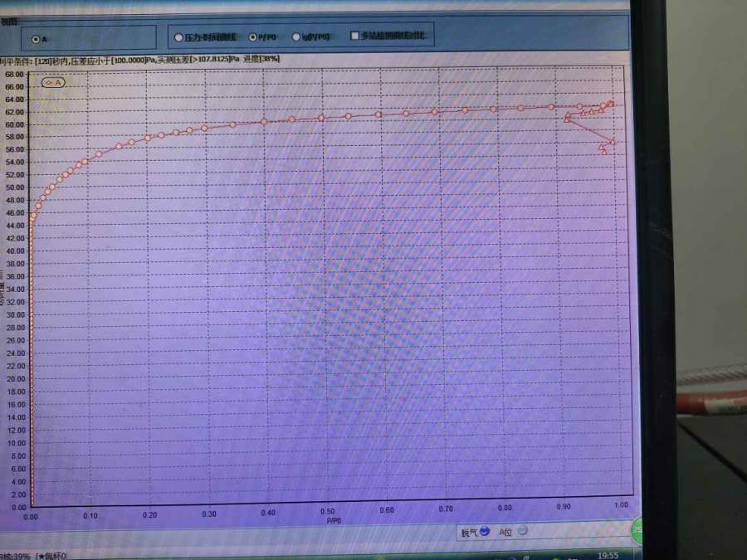The height and width of the screenshot is (560, 747).
Task: Click the 68.00 y-axis tick label
Action: [x=14, y=75]
